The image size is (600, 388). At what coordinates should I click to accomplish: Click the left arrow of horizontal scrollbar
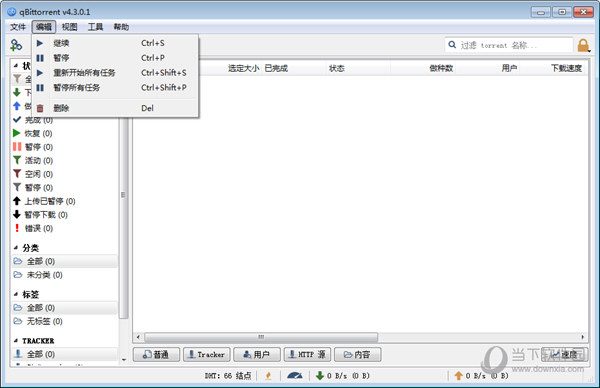coord(138,337)
